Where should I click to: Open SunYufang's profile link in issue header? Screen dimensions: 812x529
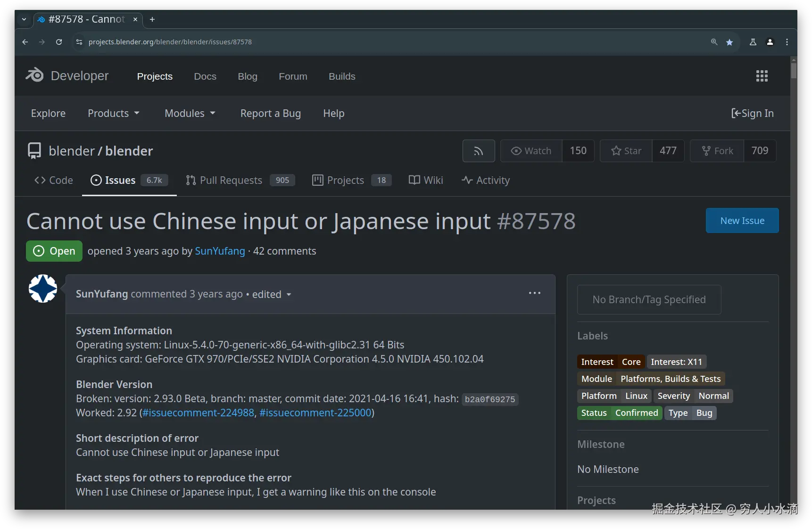click(x=220, y=251)
